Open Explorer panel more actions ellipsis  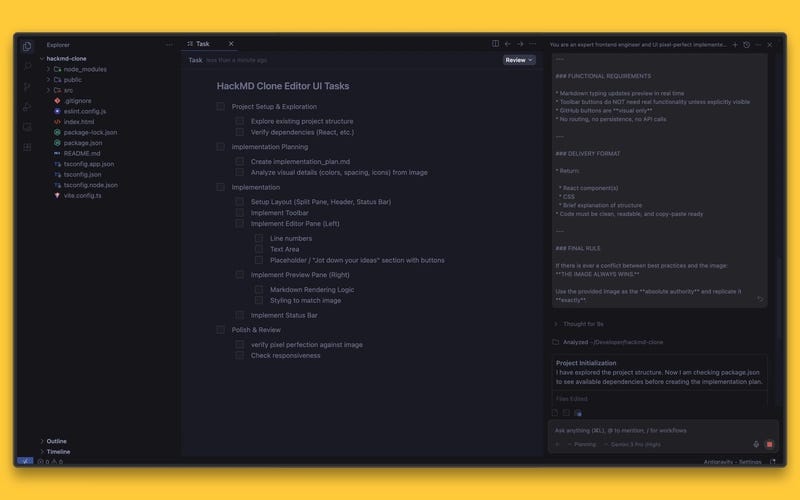point(169,45)
